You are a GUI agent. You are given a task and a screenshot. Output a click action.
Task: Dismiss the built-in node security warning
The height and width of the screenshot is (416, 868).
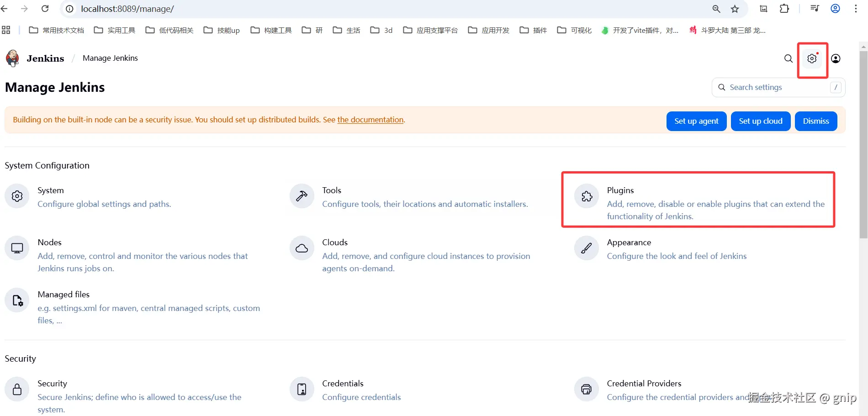point(816,121)
